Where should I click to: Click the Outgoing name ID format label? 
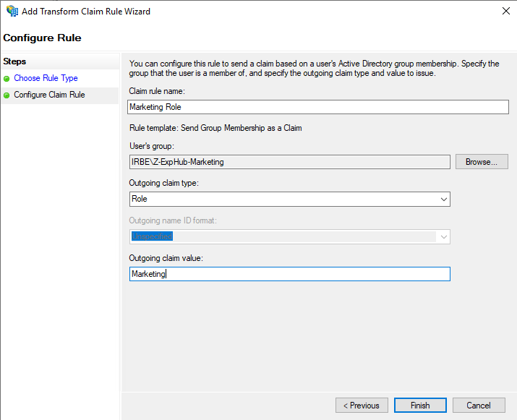tap(173, 220)
